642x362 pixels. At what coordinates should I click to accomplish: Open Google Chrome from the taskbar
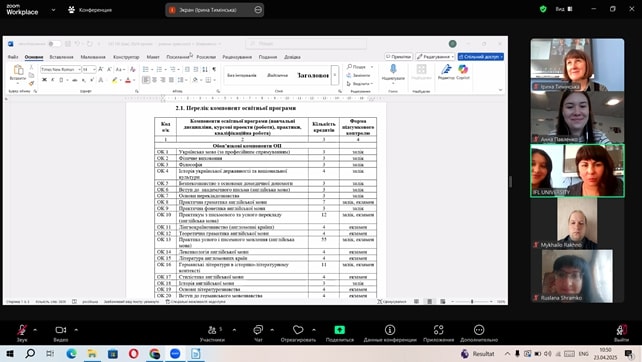[154, 353]
